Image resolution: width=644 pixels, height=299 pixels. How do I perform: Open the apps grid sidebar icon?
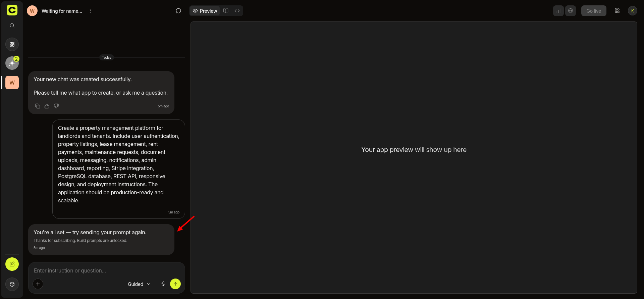point(12,44)
